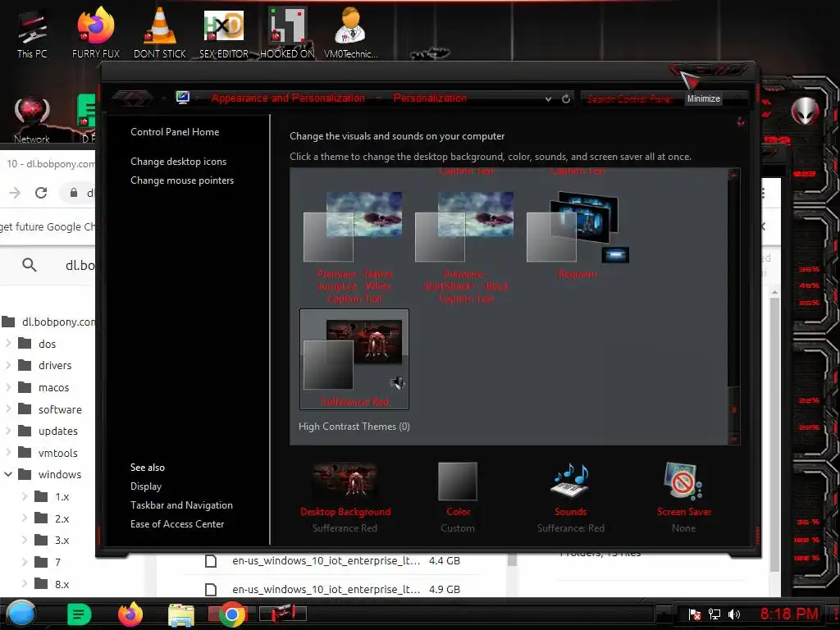Click the Control Panel monitor icon in address bar
The width and height of the screenshot is (840, 630).
(183, 98)
